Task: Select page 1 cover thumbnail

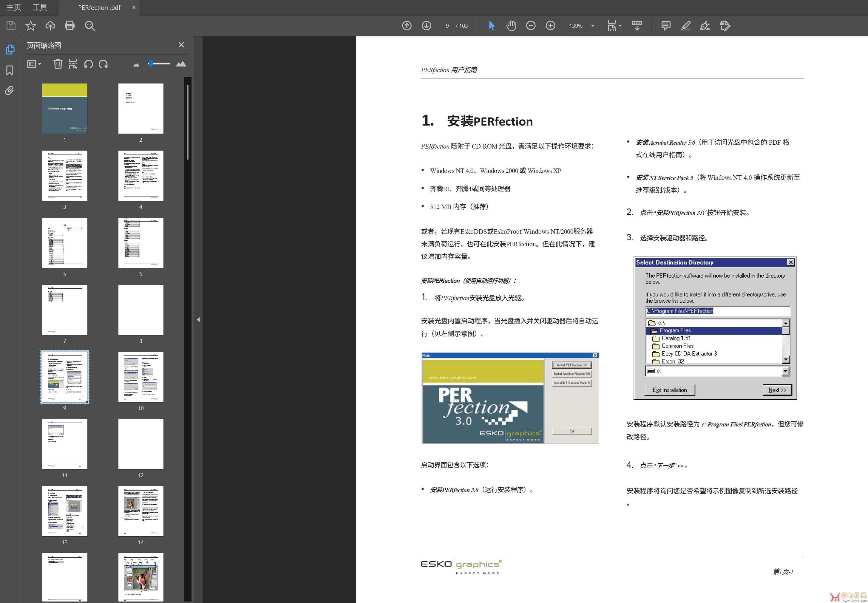Action: pyautogui.click(x=65, y=109)
